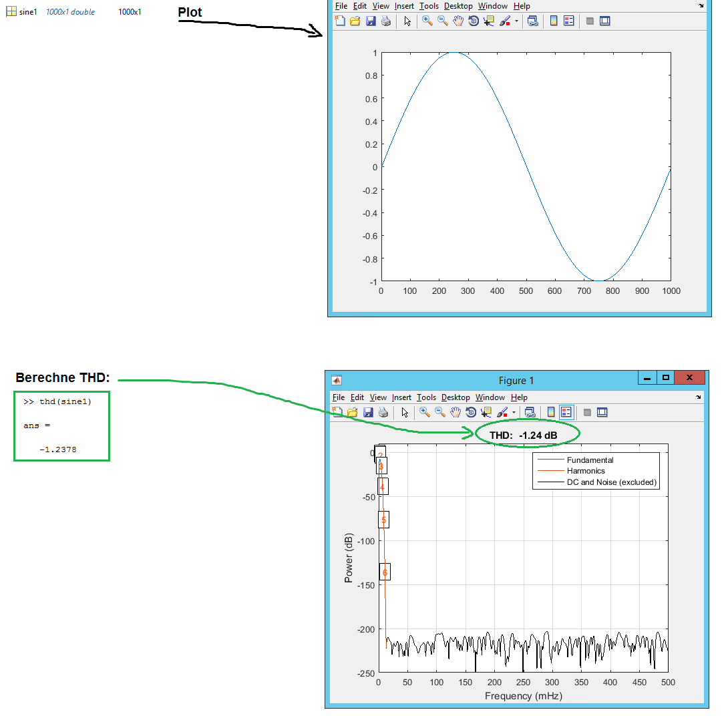This screenshot has height=716, width=728.
Task: Toggle Insert Colorbar in the top figure toolbar
Action: (554, 21)
